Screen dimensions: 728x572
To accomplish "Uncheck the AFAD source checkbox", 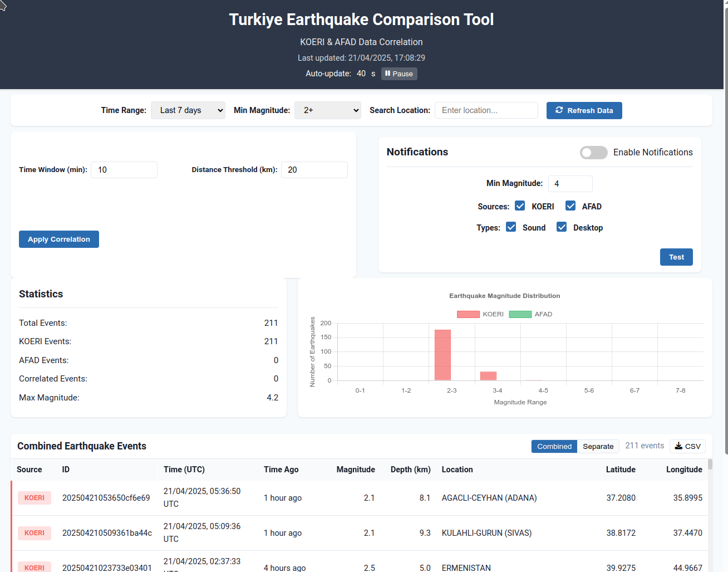I will click(570, 206).
